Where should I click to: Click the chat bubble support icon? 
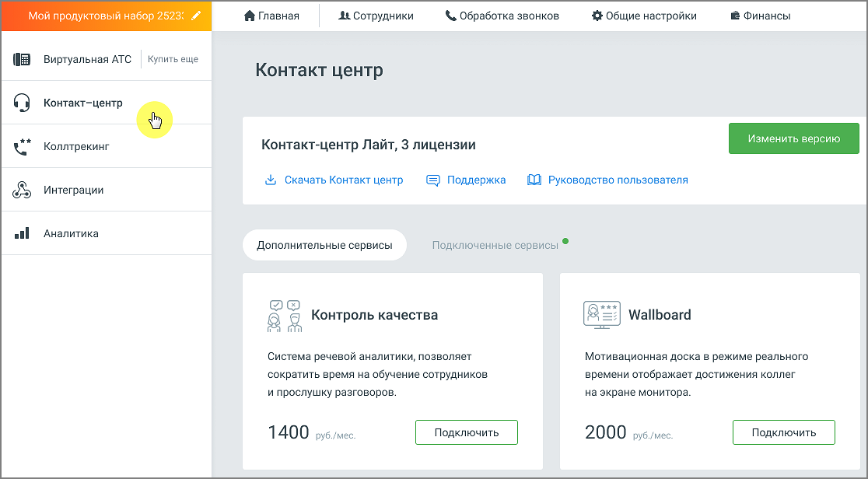(433, 180)
